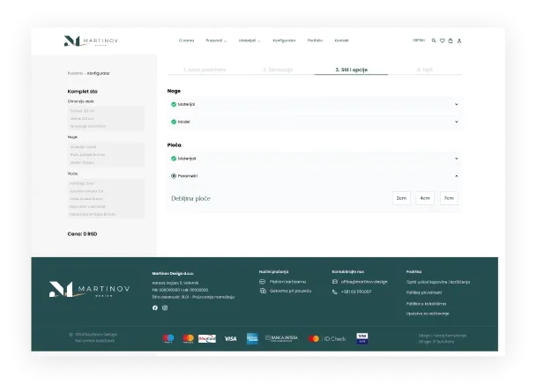Open the Materijali dropdown menu
Image resolution: width=537 pixels, height=392 pixels.
250,41
